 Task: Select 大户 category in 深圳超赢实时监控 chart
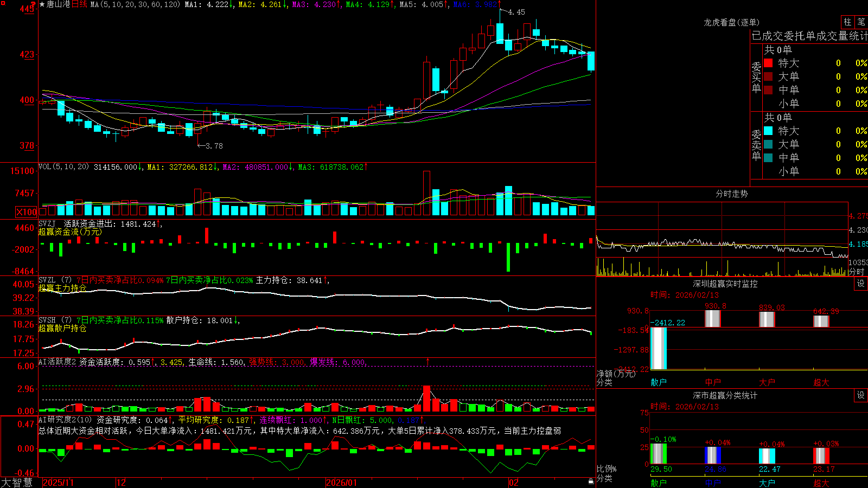767,382
